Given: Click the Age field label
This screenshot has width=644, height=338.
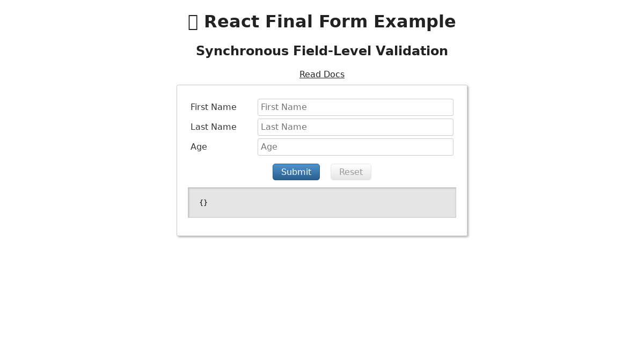Looking at the screenshot, I should [199, 146].
